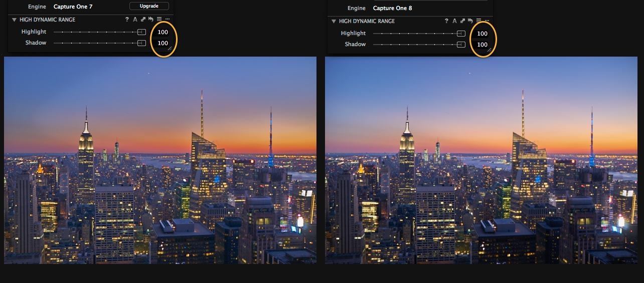Click Shadow slider handle in Capture One 8 panel
This screenshot has height=283, width=644.
pyautogui.click(x=461, y=45)
